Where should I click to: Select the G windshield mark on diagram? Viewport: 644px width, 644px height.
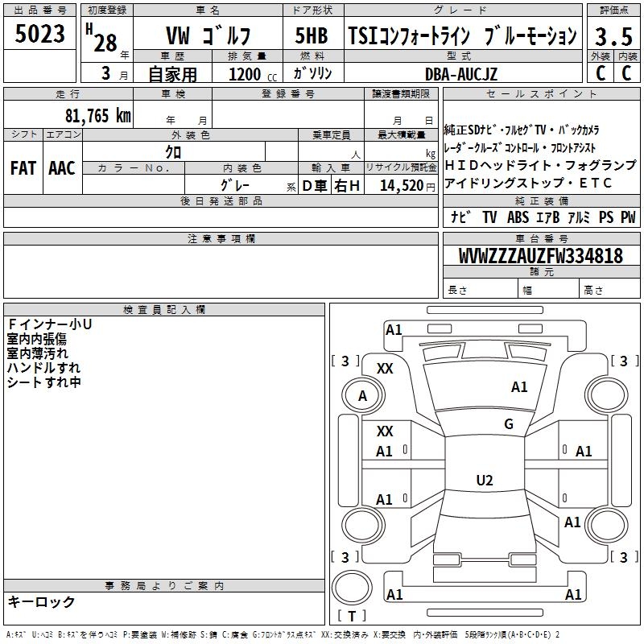(509, 423)
